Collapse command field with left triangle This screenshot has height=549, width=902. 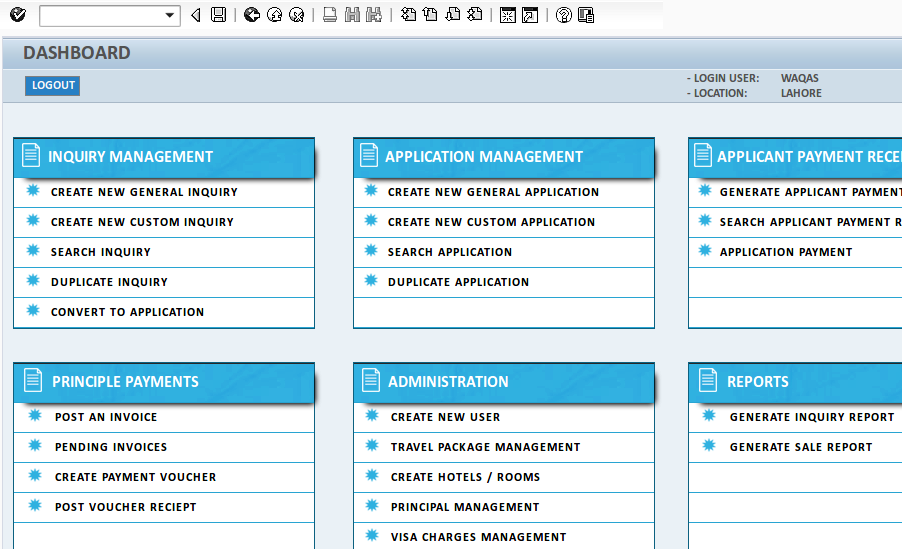(x=195, y=15)
